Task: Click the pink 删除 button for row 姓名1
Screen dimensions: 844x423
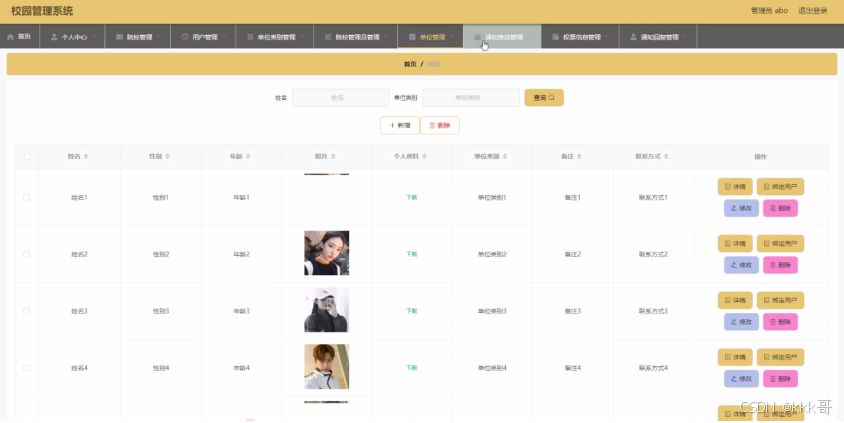Action: [x=780, y=208]
